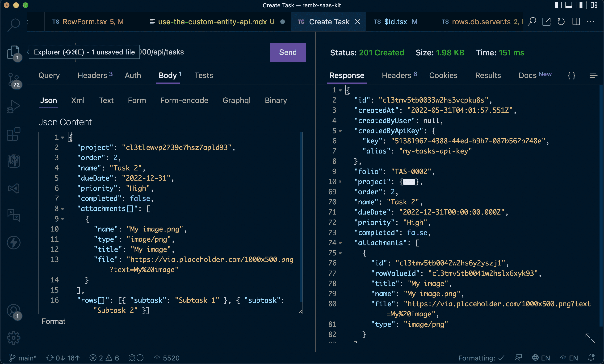Switch to the Auth request tab
The height and width of the screenshot is (364, 604).
(132, 75)
